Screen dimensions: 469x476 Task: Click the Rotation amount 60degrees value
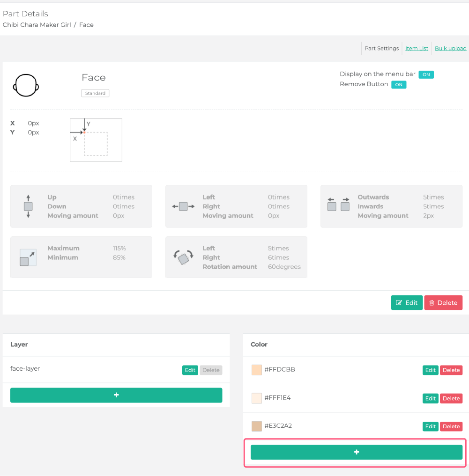[284, 266]
